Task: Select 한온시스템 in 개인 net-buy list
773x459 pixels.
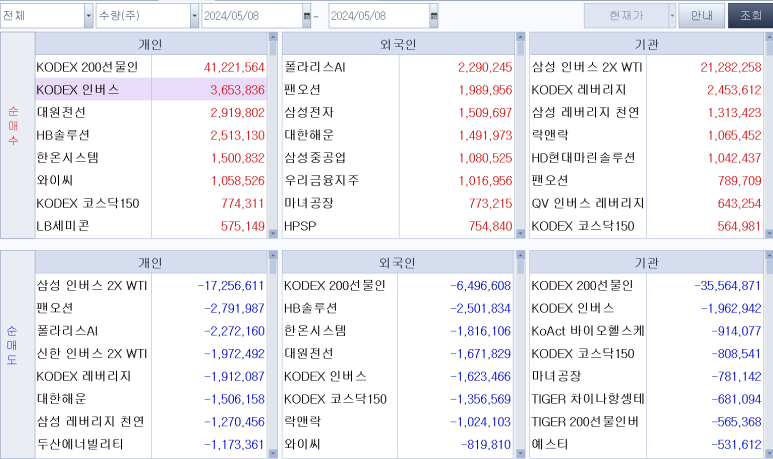Action: [151, 158]
